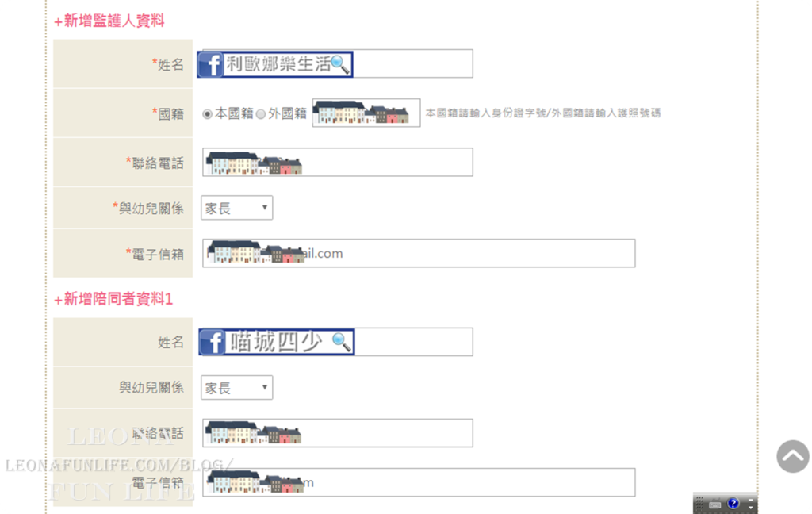
Task: Click the guardian 電子信箱 input field
Action: click(x=419, y=253)
